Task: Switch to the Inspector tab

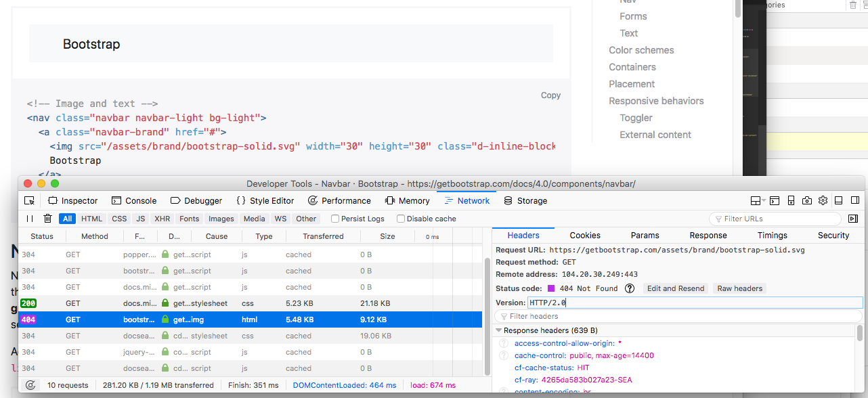Action: click(x=73, y=201)
